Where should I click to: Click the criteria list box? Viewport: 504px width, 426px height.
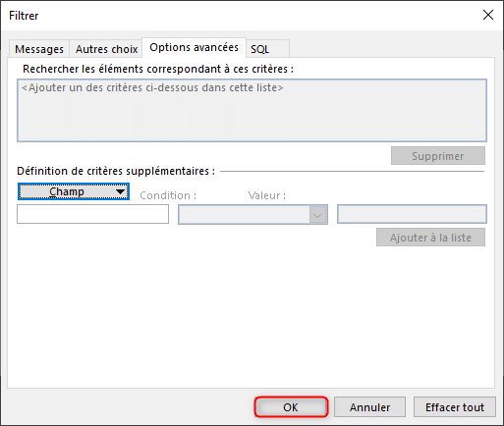coord(252,110)
